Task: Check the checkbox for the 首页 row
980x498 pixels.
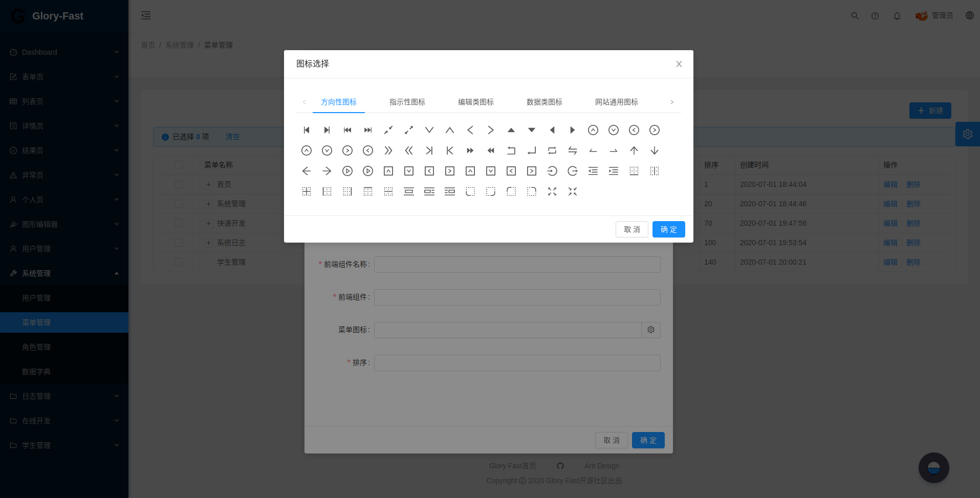Action: [x=178, y=184]
